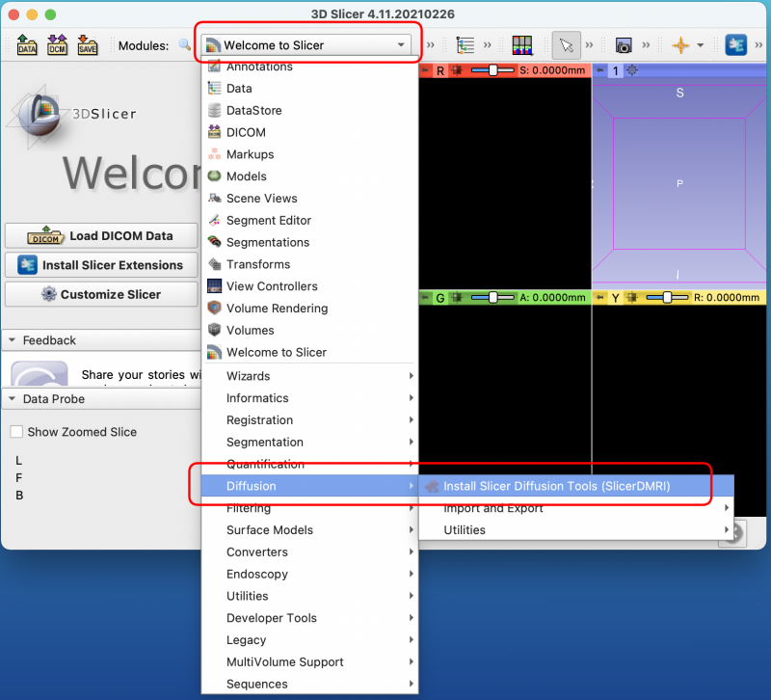The image size is (771, 700).
Task: Open the MultiVolume Support category
Action: click(309, 662)
